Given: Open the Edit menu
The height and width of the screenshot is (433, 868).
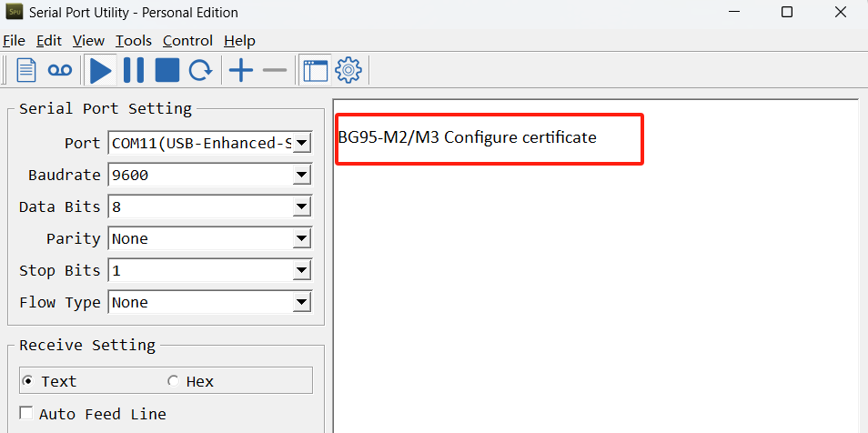Looking at the screenshot, I should (49, 40).
